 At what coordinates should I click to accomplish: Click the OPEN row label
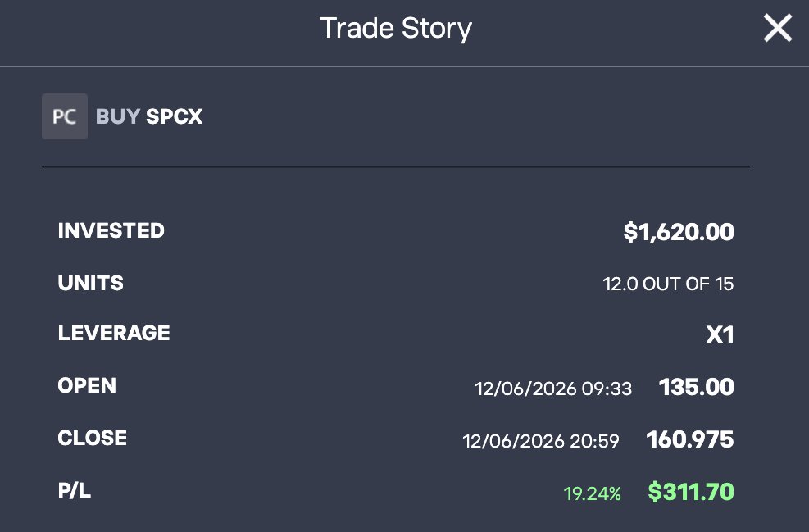[87, 385]
